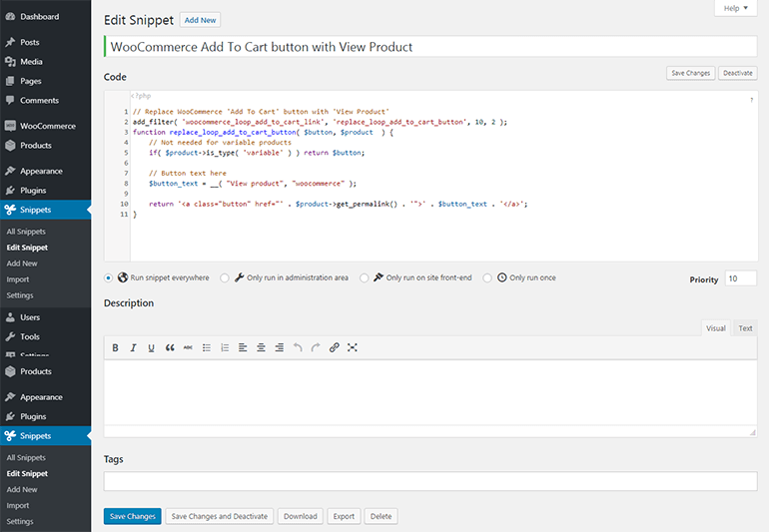
Task: Click the Deactivate button above code editor
Action: coord(738,73)
